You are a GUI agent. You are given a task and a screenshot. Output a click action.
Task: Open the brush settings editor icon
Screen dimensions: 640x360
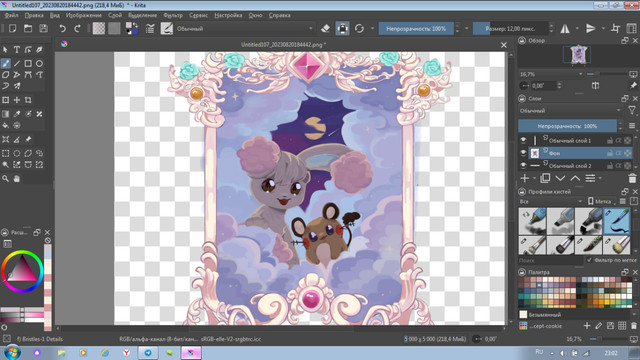click(150, 29)
